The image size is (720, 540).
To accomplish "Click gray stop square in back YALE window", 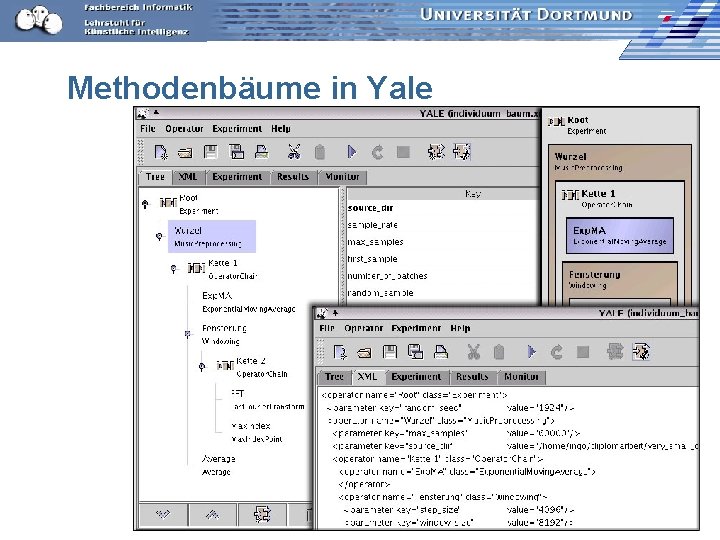I will click(403, 152).
